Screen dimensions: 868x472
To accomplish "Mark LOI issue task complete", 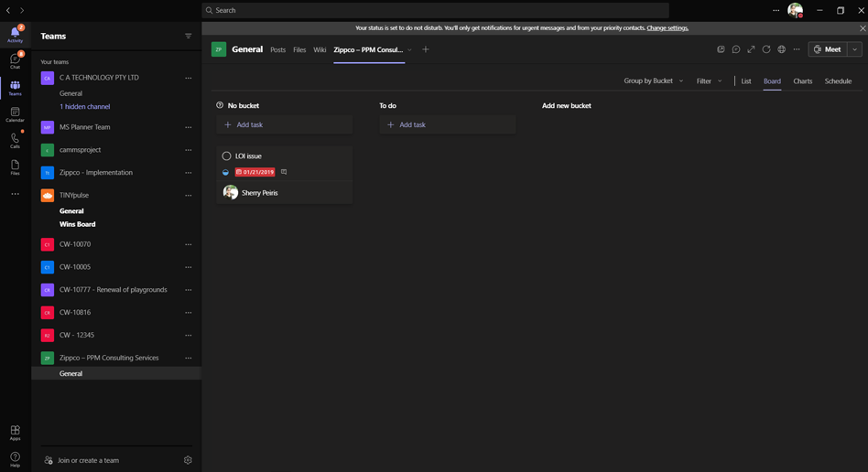I will 226,156.
